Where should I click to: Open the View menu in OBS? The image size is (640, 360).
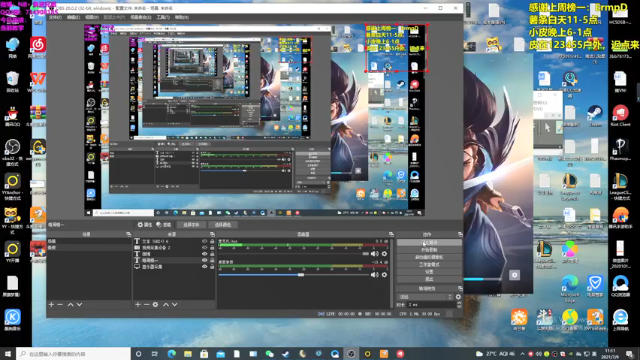[x=92, y=17]
